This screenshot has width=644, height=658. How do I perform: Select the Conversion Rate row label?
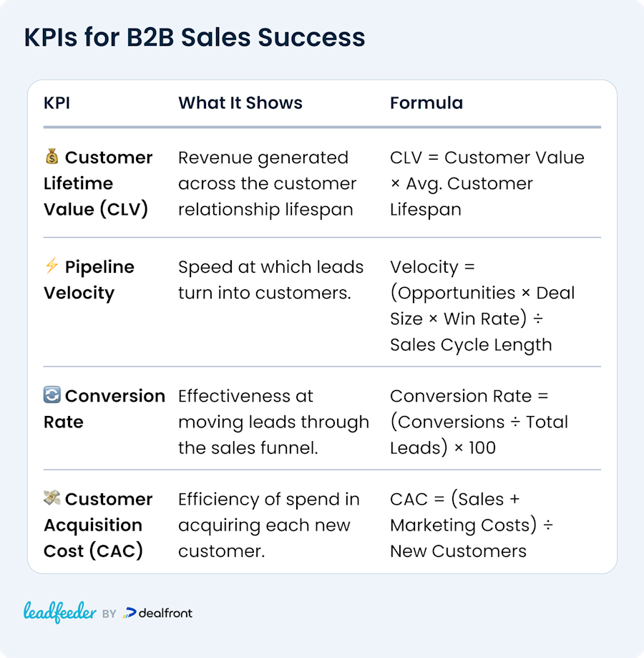(x=104, y=409)
